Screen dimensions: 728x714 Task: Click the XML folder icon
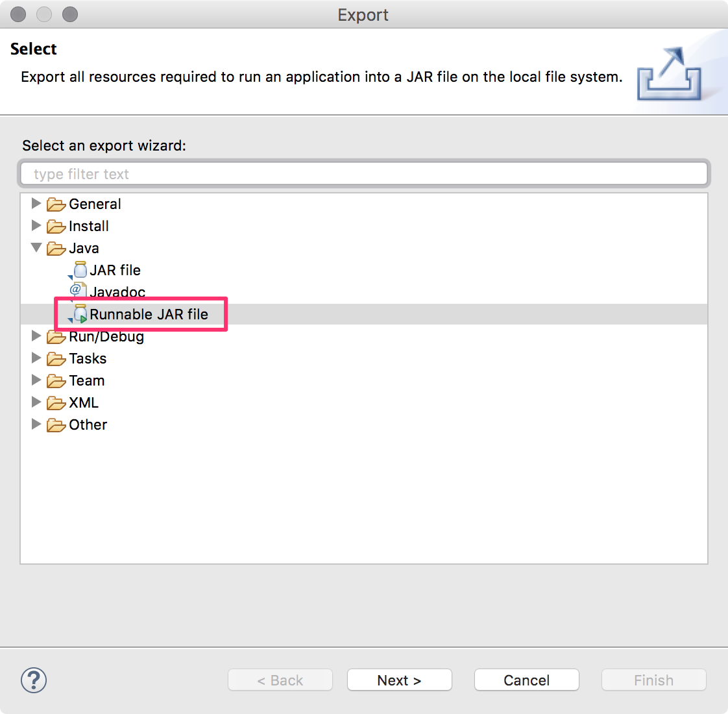tap(56, 402)
